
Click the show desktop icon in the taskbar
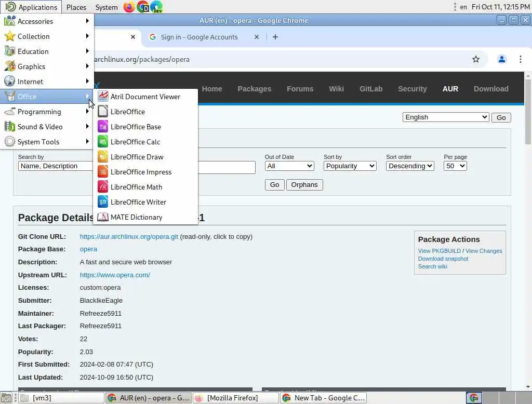pyautogui.click(x=6, y=398)
